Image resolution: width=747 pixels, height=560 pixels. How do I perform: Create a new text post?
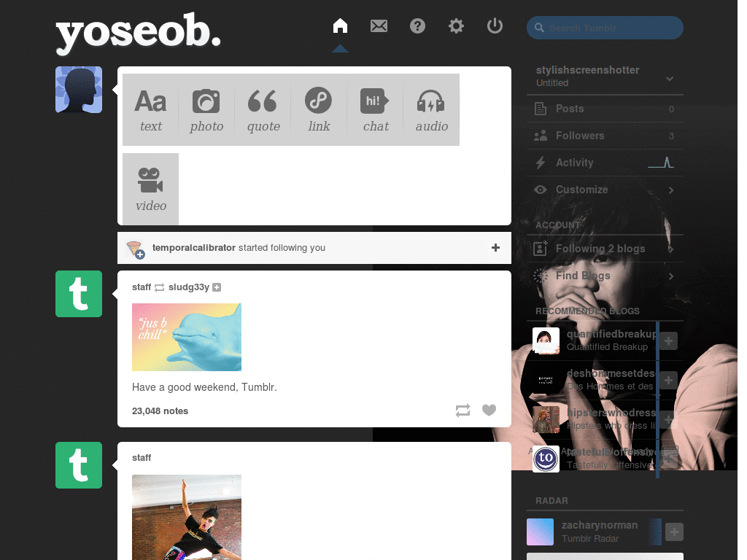coord(150,109)
